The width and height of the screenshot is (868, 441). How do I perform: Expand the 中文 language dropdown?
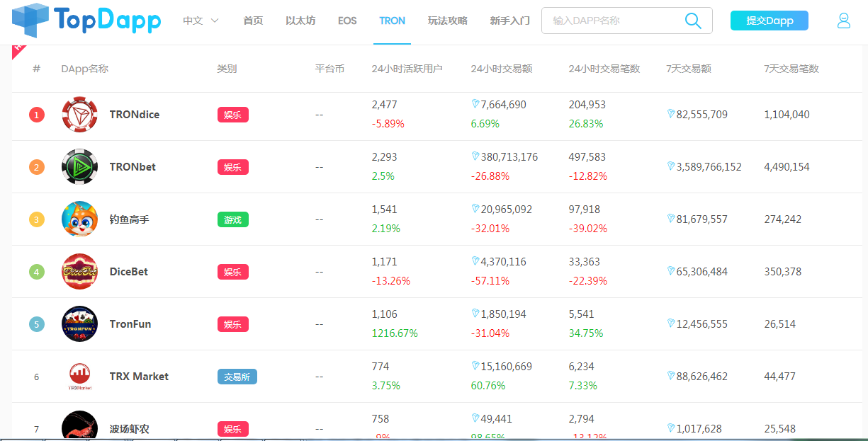[201, 21]
